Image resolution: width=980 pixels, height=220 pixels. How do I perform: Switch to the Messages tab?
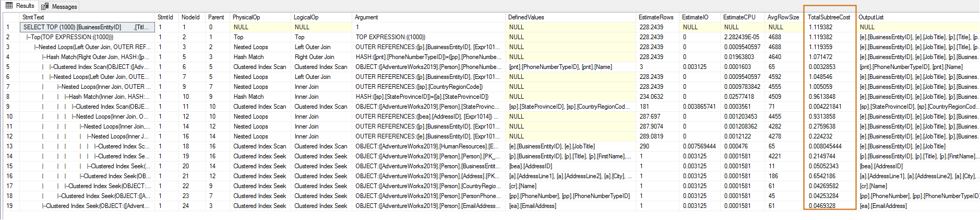pyautogui.click(x=64, y=6)
